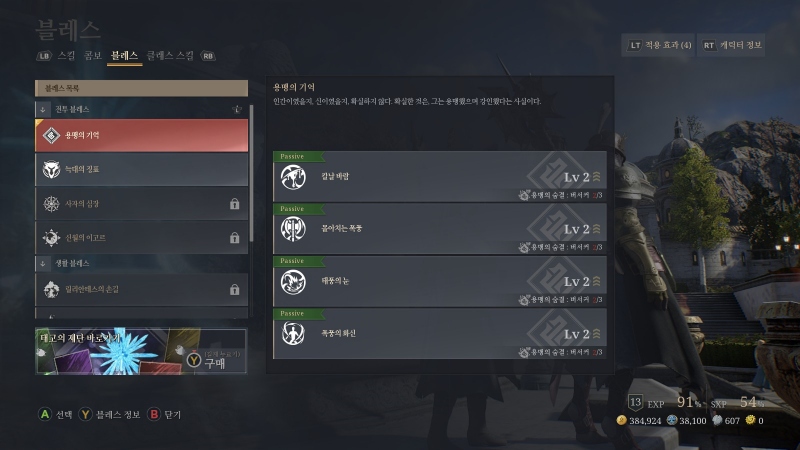Click the upgrade chevrons on 태풍의 눈
Image resolution: width=800 pixels, height=450 pixels.
point(596,281)
